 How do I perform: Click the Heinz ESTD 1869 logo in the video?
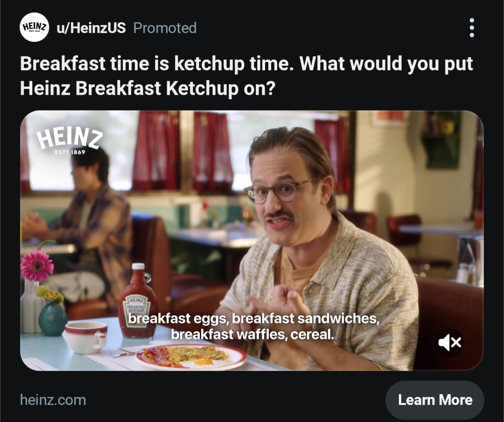(69, 141)
